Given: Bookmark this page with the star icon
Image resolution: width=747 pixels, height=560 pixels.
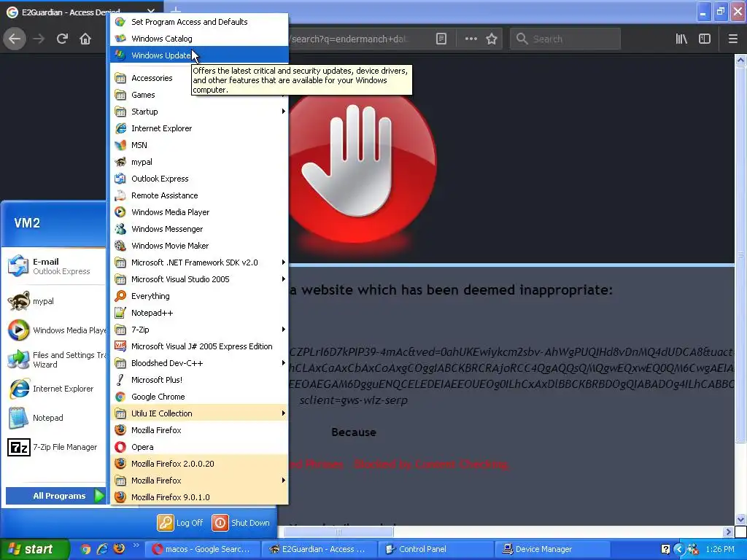Looking at the screenshot, I should [492, 39].
